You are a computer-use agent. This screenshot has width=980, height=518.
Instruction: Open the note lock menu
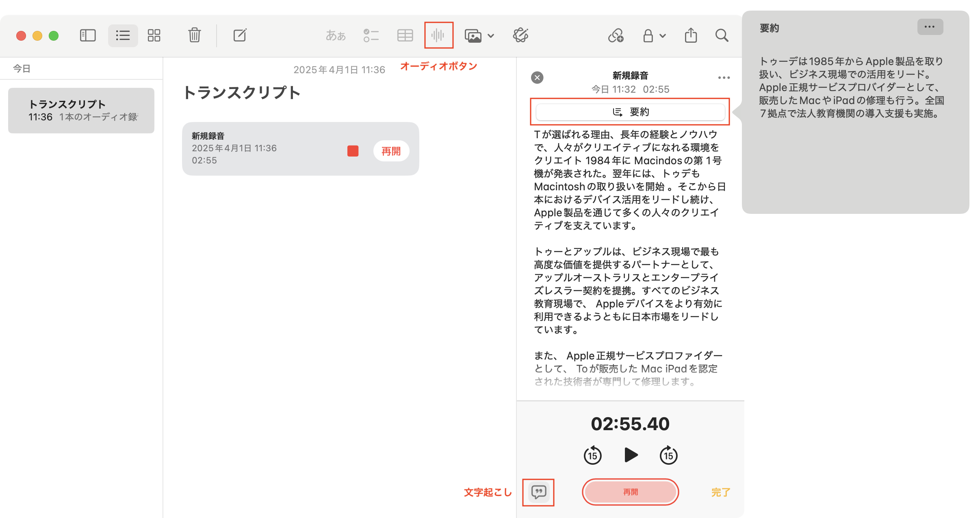point(654,36)
